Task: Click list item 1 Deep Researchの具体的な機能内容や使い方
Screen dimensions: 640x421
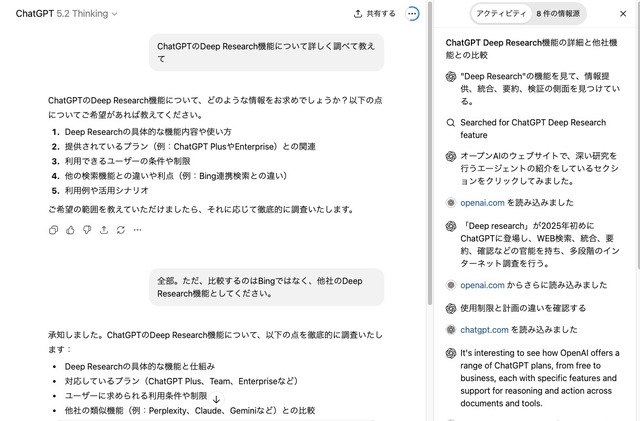Action: [x=148, y=132]
